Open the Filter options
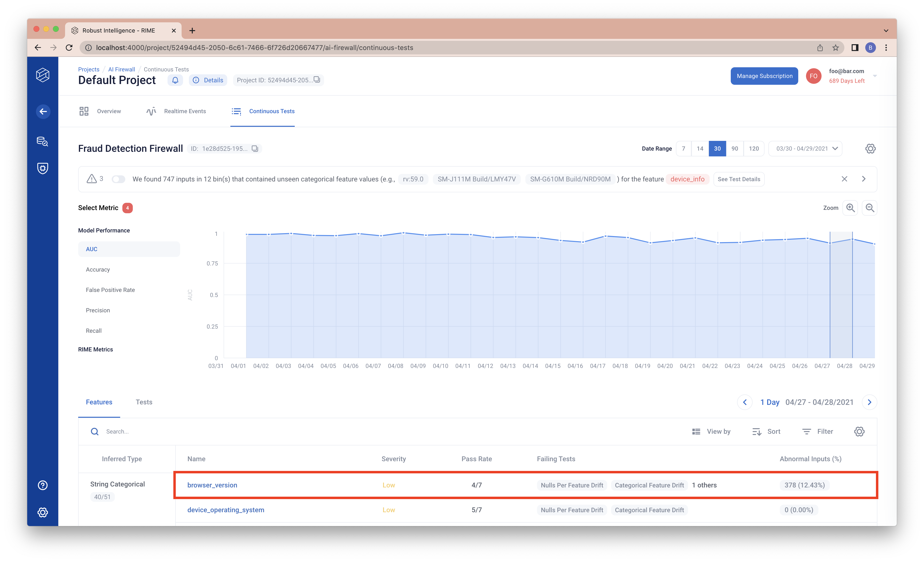The image size is (924, 562). (817, 432)
